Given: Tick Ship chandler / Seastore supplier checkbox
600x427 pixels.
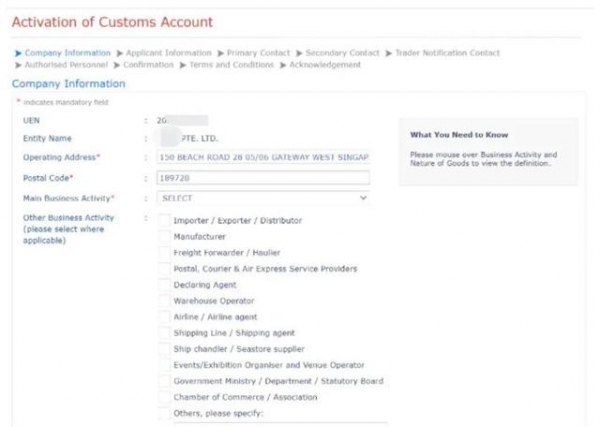Looking at the screenshot, I should (164, 348).
